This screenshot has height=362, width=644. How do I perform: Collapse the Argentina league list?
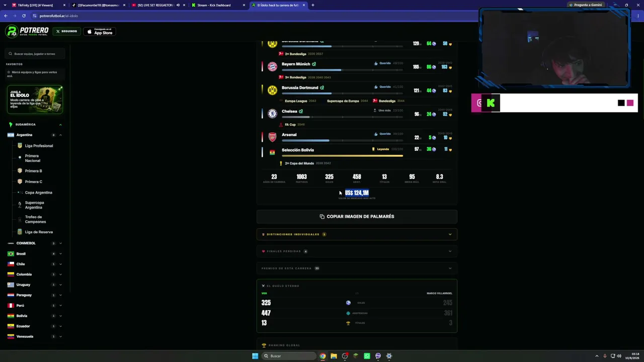[x=60, y=135]
